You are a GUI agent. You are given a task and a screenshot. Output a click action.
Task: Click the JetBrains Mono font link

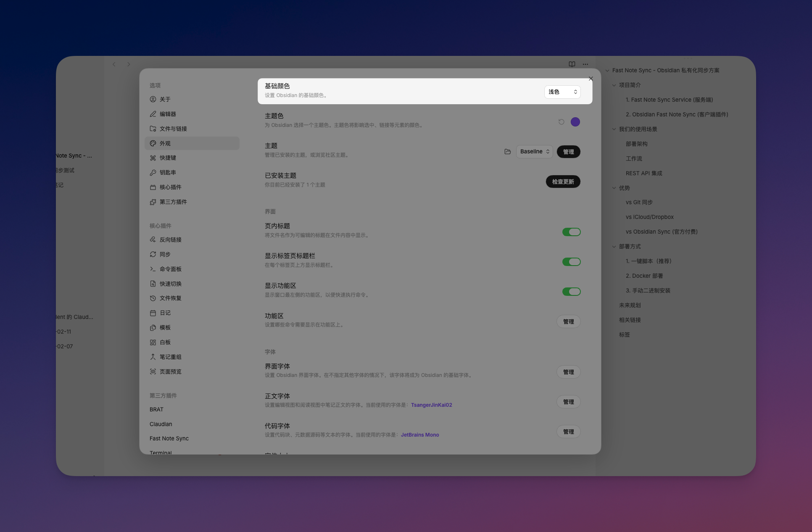point(419,435)
